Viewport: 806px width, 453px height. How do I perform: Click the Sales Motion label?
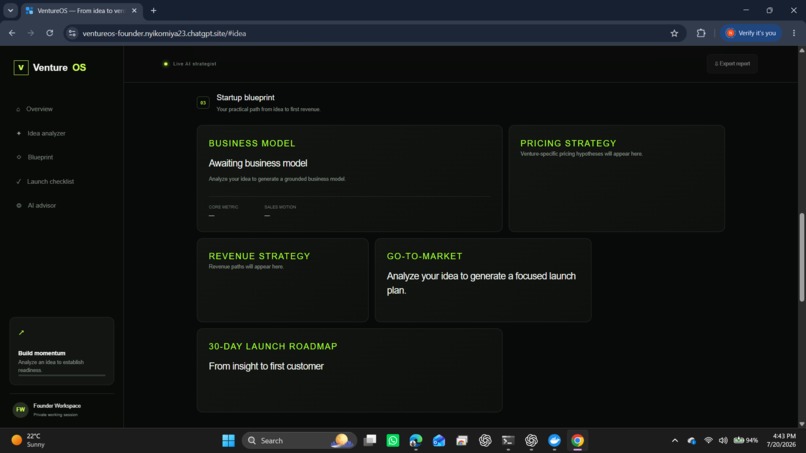point(280,207)
